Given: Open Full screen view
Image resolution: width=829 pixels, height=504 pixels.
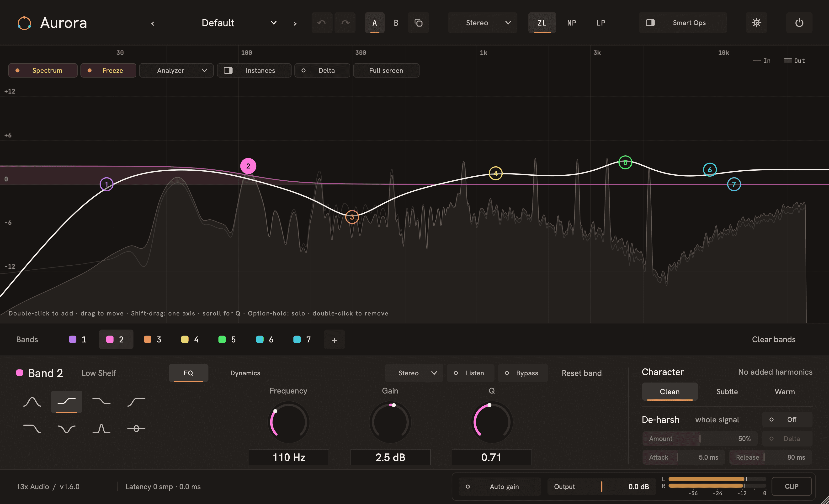Looking at the screenshot, I should [x=386, y=71].
